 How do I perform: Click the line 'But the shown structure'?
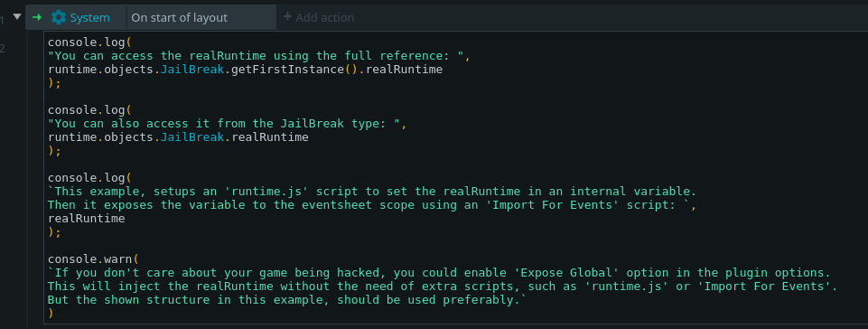286,299
